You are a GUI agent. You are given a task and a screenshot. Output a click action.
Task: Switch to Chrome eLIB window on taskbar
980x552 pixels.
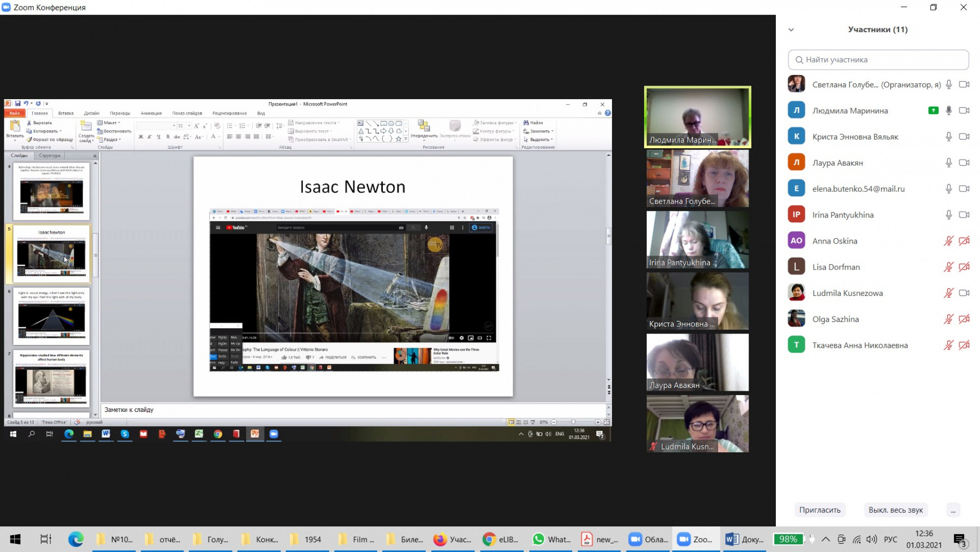coord(501,539)
